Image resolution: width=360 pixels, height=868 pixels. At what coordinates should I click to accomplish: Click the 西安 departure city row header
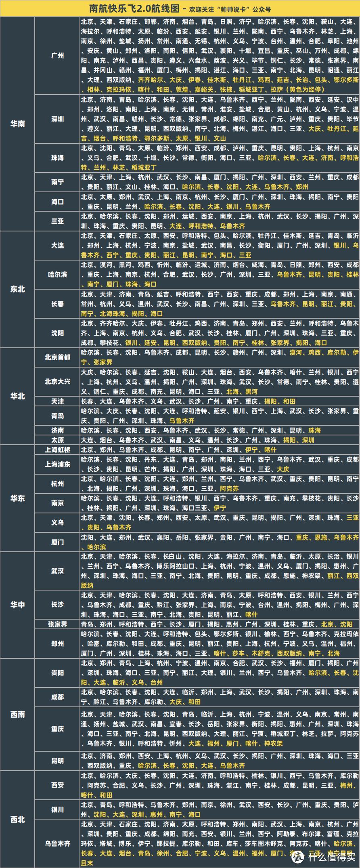click(58, 785)
